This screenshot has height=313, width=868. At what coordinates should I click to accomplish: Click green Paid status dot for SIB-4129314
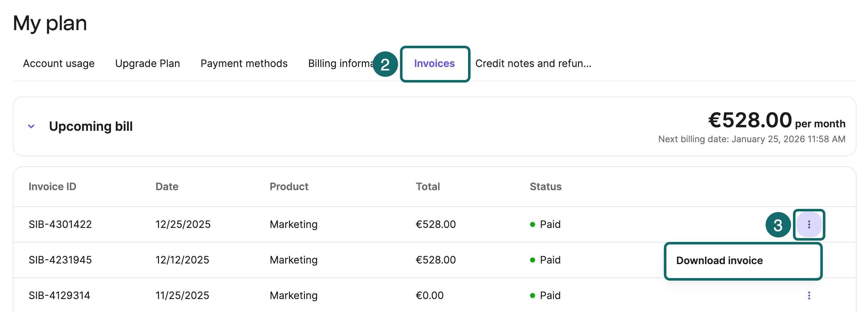(x=532, y=296)
